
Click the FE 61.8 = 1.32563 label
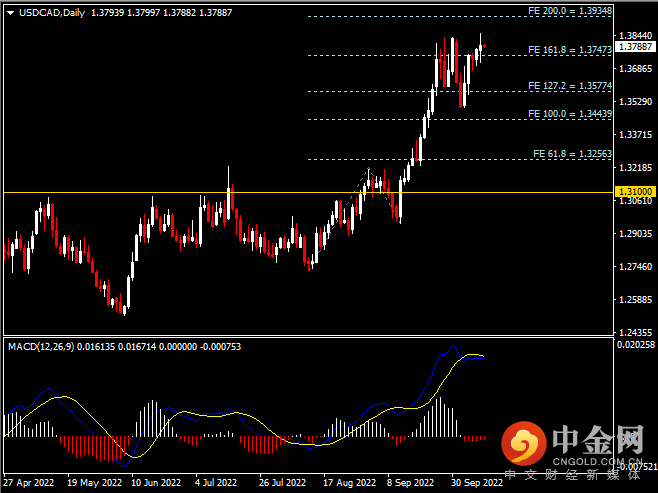(572, 153)
